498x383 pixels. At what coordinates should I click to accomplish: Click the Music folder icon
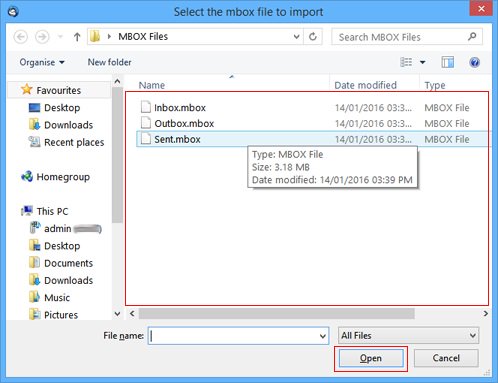(x=34, y=297)
